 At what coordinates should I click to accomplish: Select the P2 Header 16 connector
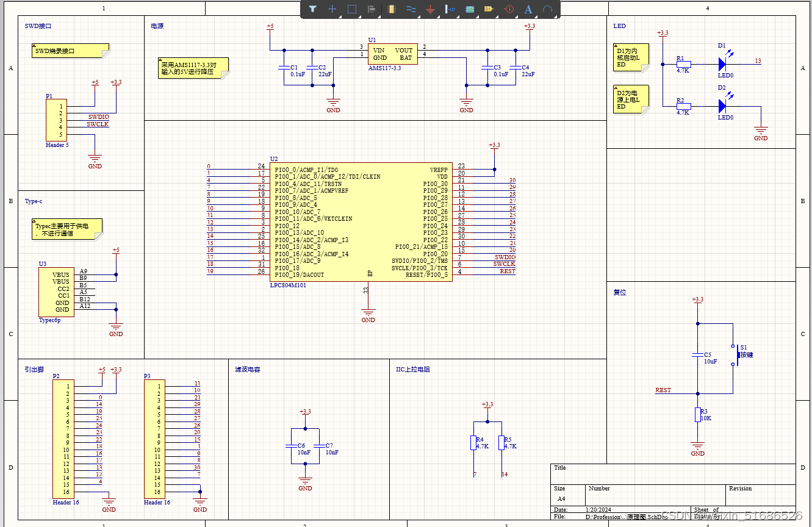click(64, 439)
